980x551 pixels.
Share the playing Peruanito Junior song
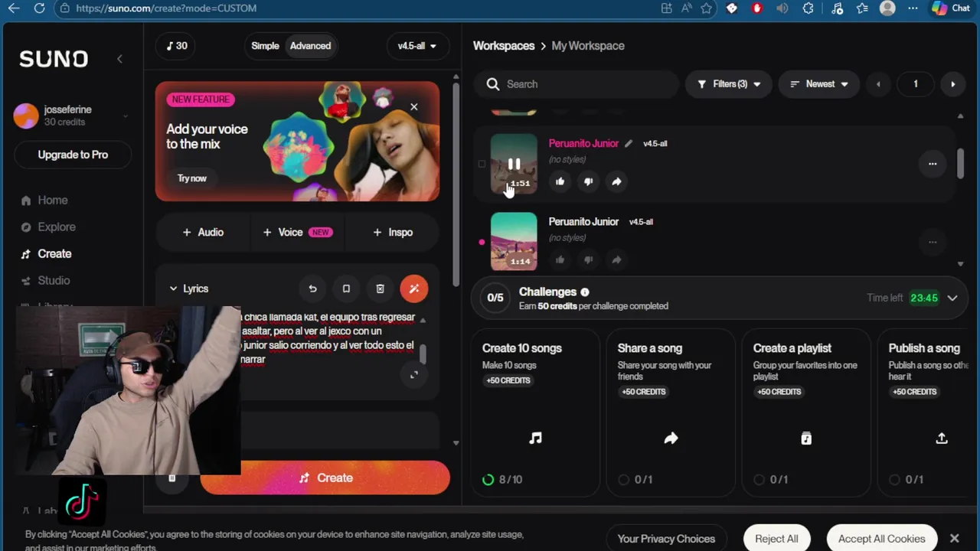(616, 181)
